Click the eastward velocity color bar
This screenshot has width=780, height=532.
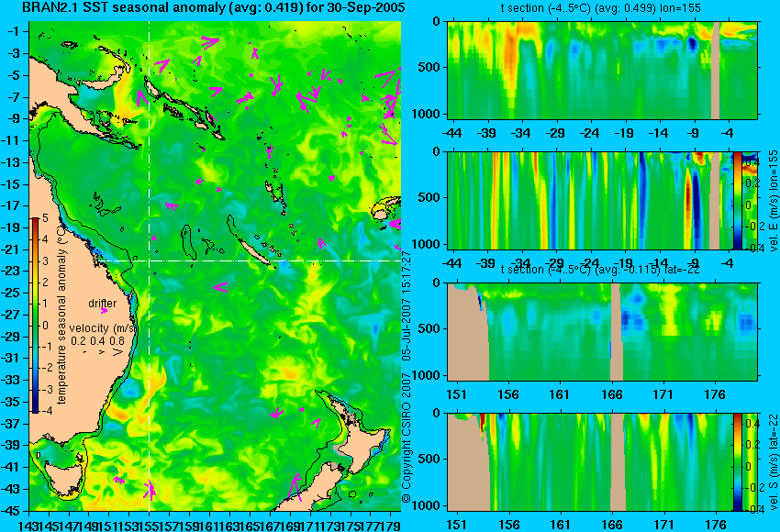click(737, 200)
